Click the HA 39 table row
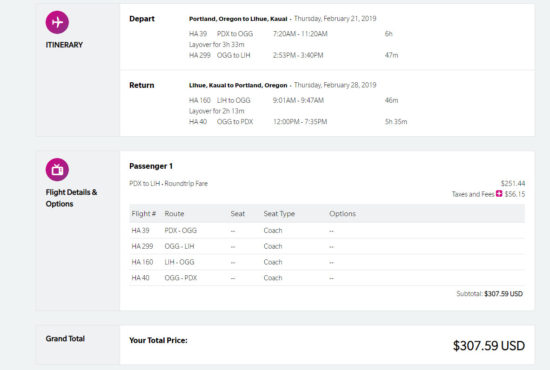Image resolution: width=550 pixels, height=370 pixels. point(327,230)
